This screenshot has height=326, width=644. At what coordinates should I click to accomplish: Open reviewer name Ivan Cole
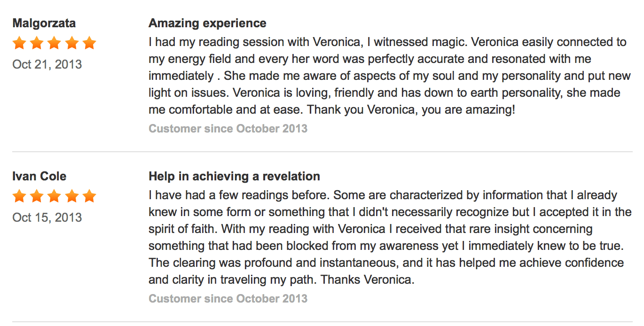[x=39, y=177]
